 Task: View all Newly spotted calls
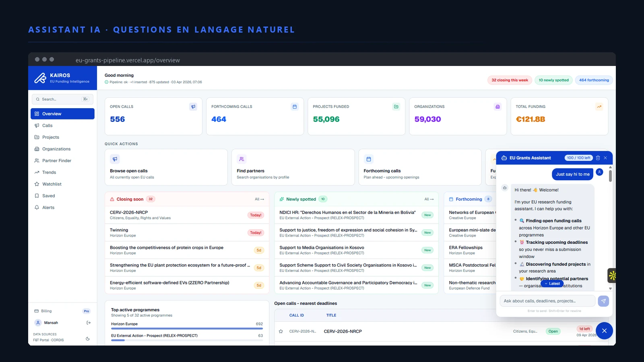click(x=429, y=199)
